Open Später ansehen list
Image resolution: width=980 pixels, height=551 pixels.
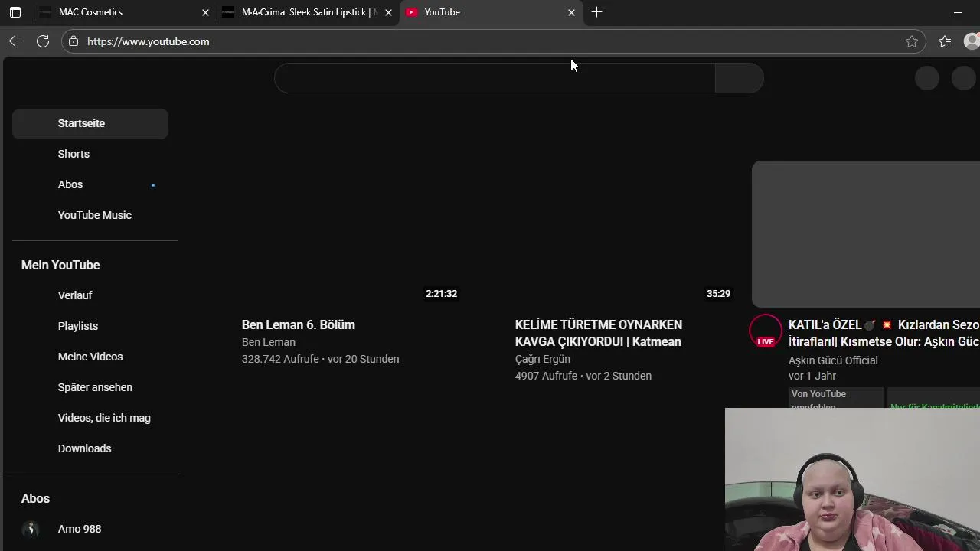pos(90,387)
